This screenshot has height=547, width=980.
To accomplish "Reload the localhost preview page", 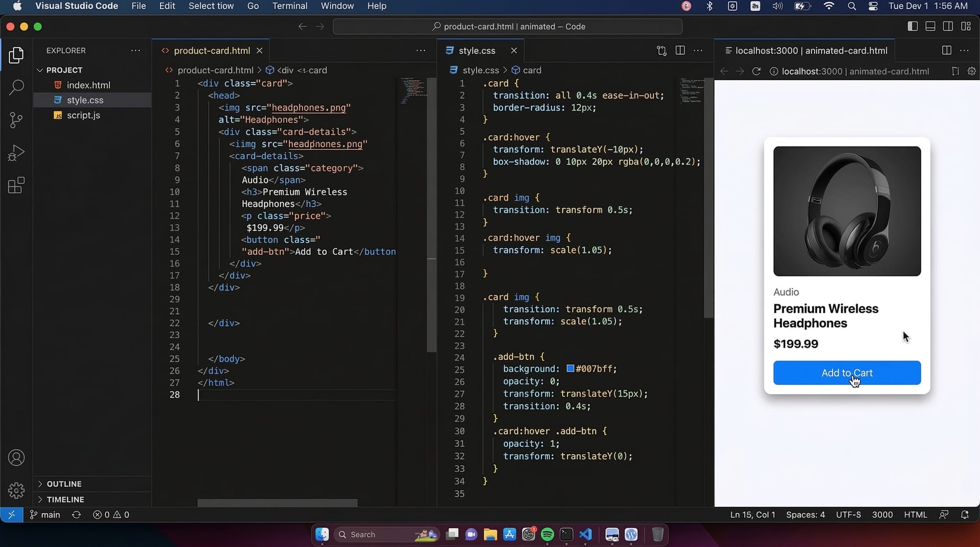I will coord(756,72).
